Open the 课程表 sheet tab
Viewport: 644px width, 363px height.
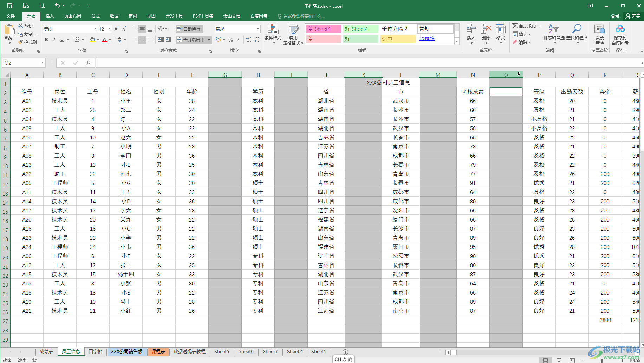(x=158, y=351)
